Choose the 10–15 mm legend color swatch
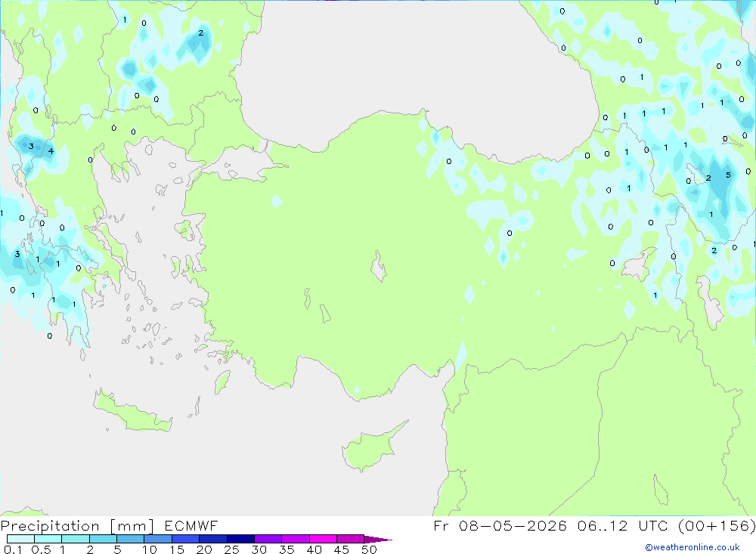756x554 pixels. pyautogui.click(x=158, y=539)
